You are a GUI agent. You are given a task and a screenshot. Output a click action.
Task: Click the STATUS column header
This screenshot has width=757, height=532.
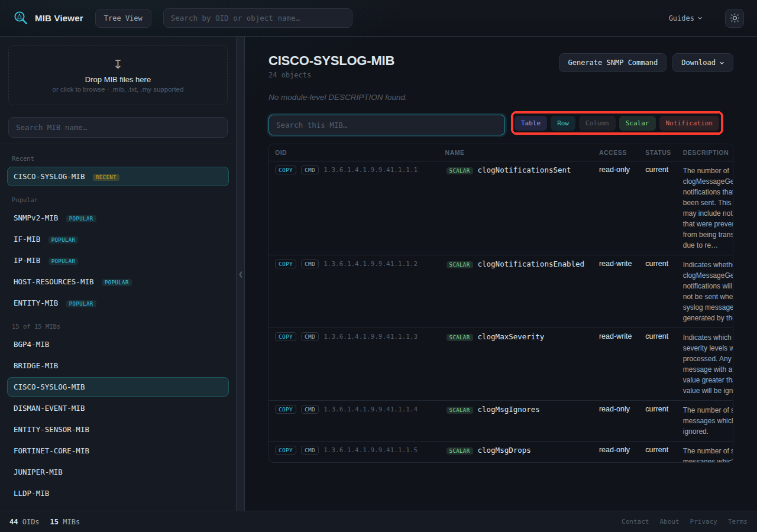(x=658, y=153)
